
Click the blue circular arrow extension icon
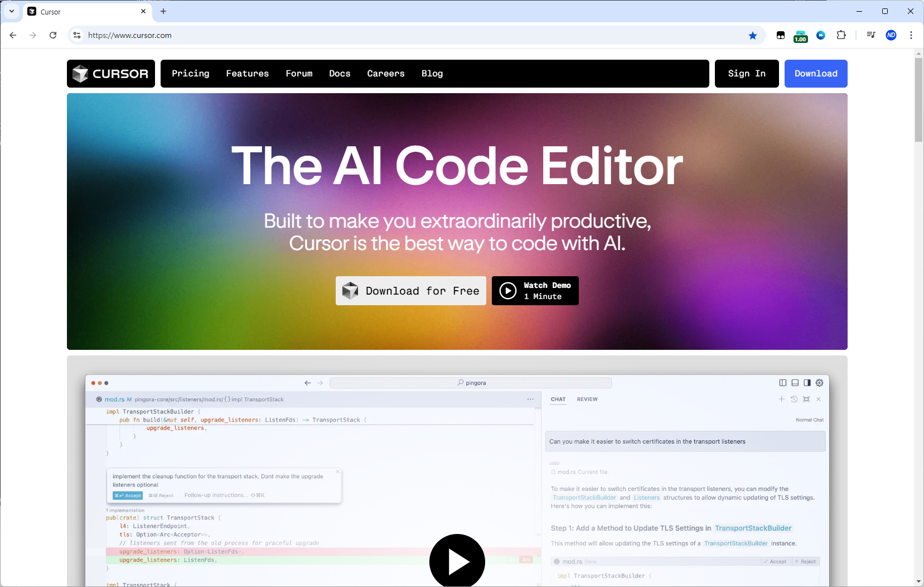[821, 35]
